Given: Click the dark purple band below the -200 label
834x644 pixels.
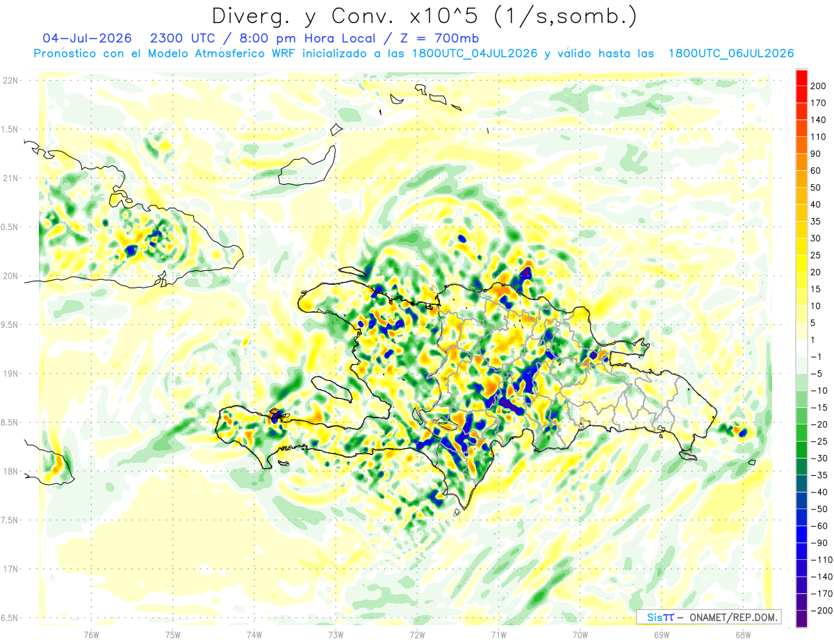Looking at the screenshot, I should (x=801, y=619).
